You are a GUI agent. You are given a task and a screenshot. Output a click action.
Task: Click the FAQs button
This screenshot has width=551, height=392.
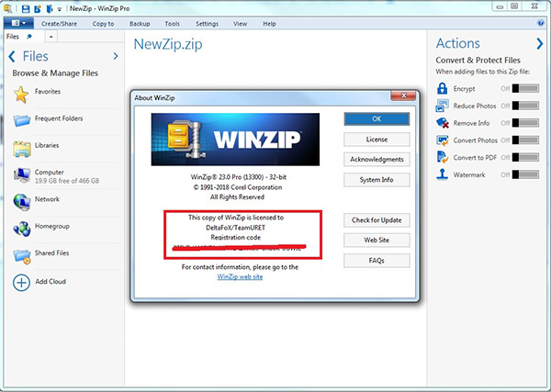coord(377,261)
